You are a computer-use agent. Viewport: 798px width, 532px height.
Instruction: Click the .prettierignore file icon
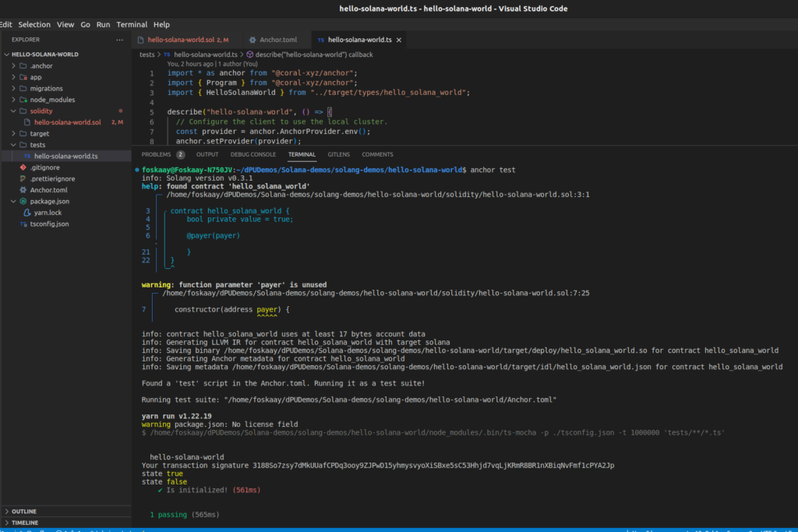click(23, 179)
